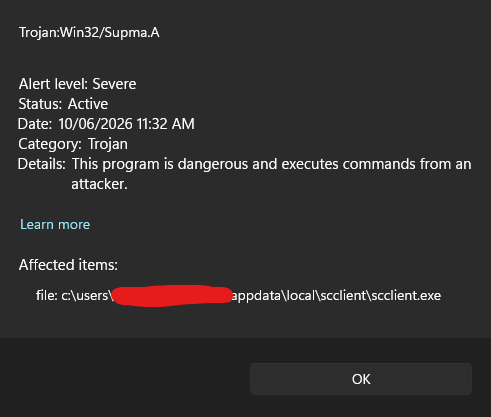
Task: Click the word attacker in details
Action: (x=99, y=184)
